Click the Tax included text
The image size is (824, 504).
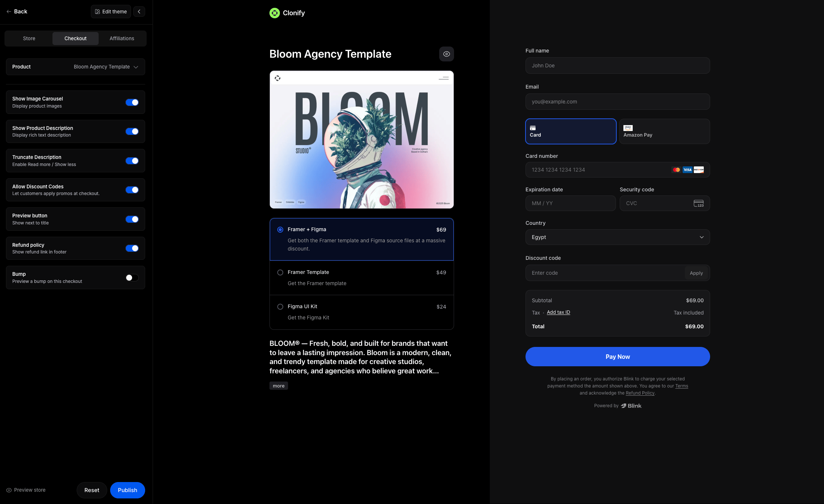[x=689, y=313]
